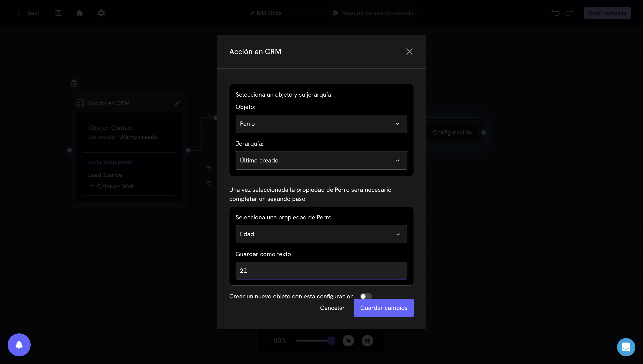
Task: Click the undo arrow icon
Action: click(x=555, y=13)
